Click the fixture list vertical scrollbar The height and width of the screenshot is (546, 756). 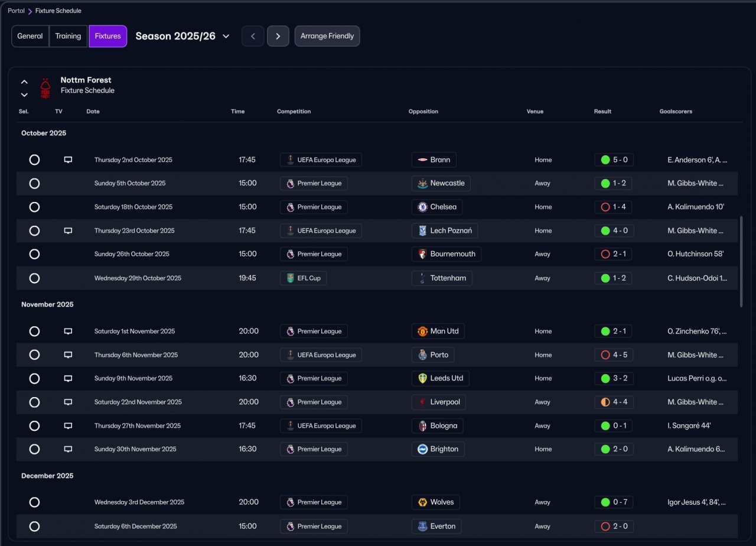(x=741, y=261)
